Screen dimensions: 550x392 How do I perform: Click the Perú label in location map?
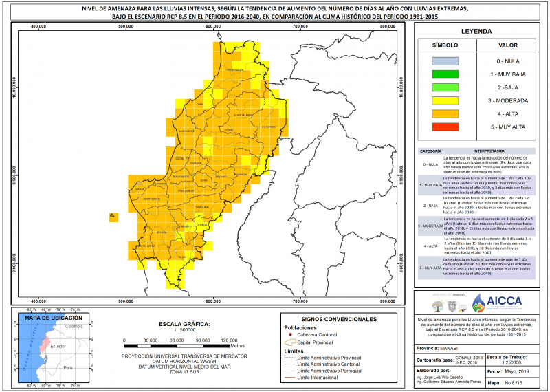point(67,368)
